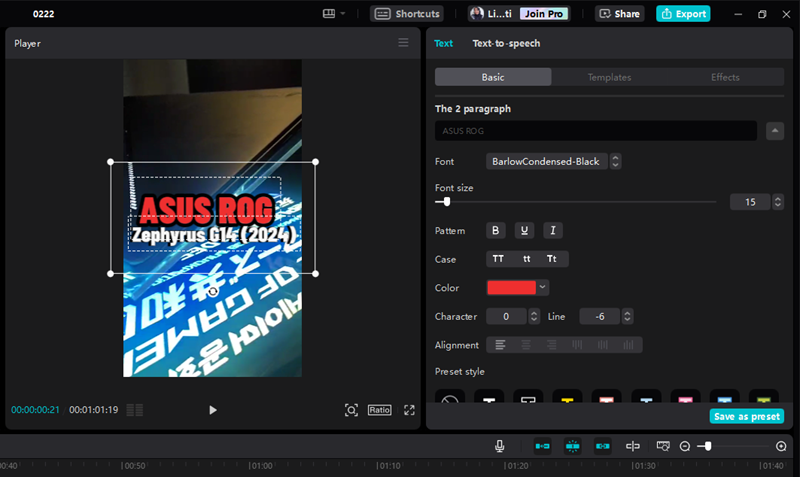Open the Player panel hamburger menu

coord(403,43)
